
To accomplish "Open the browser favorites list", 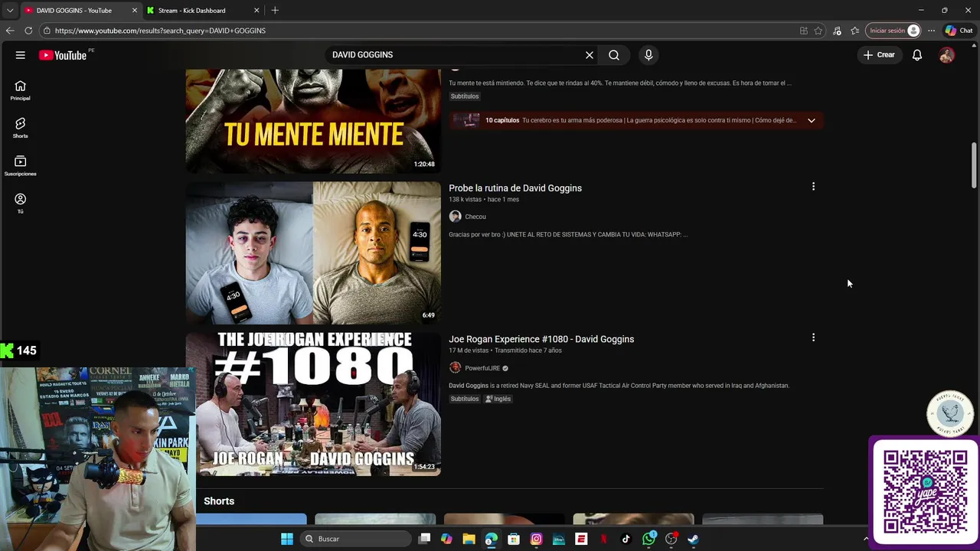I will (x=855, y=31).
